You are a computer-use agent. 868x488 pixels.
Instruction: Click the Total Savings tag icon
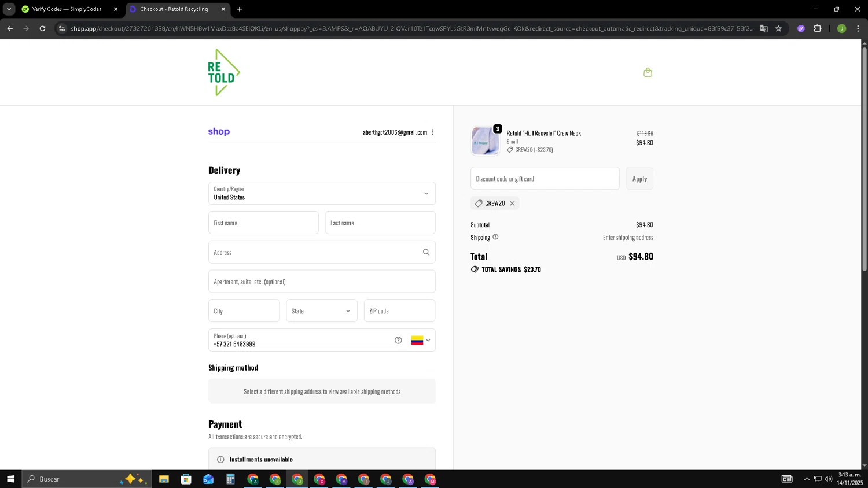coord(475,269)
